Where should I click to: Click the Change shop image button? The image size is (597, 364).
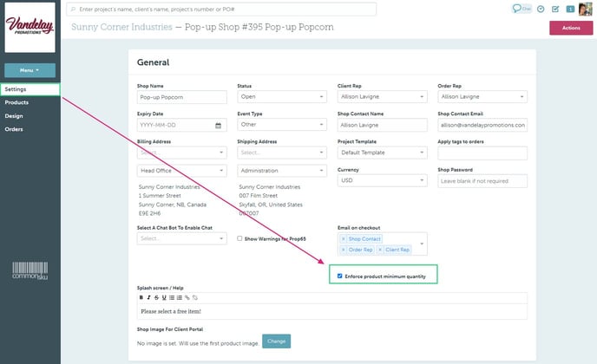[276, 341]
